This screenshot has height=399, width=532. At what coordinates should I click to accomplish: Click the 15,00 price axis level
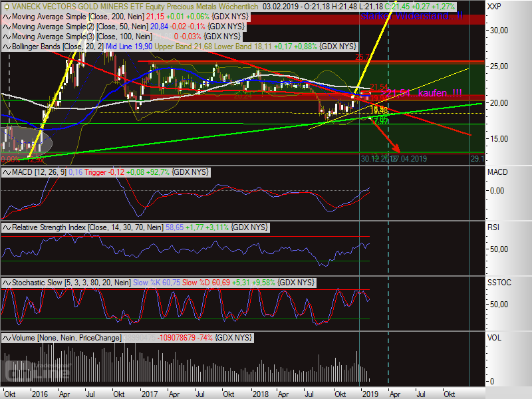499,139
